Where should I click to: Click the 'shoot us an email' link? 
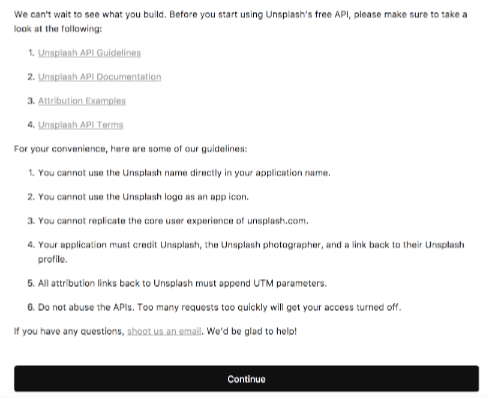coord(164,331)
